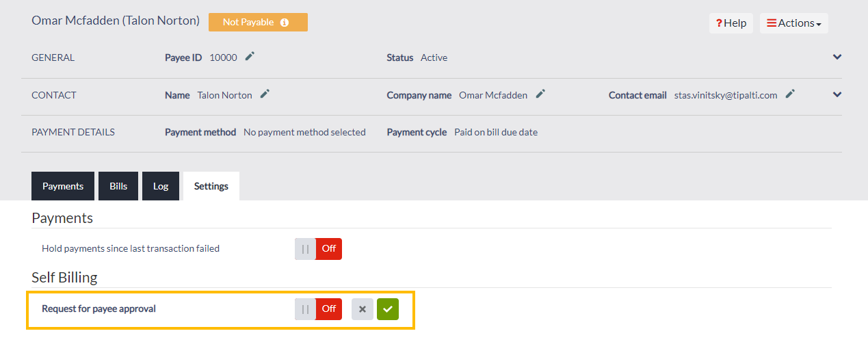Click 'Paid on bill due date' text
Screen dimensions: 868x342
pyautogui.click(x=496, y=132)
